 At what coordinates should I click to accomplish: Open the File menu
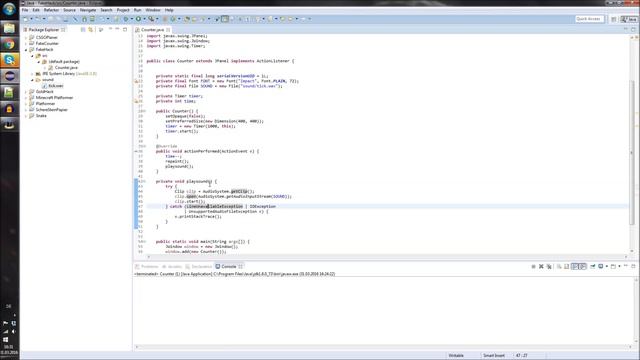pyautogui.click(x=25, y=10)
